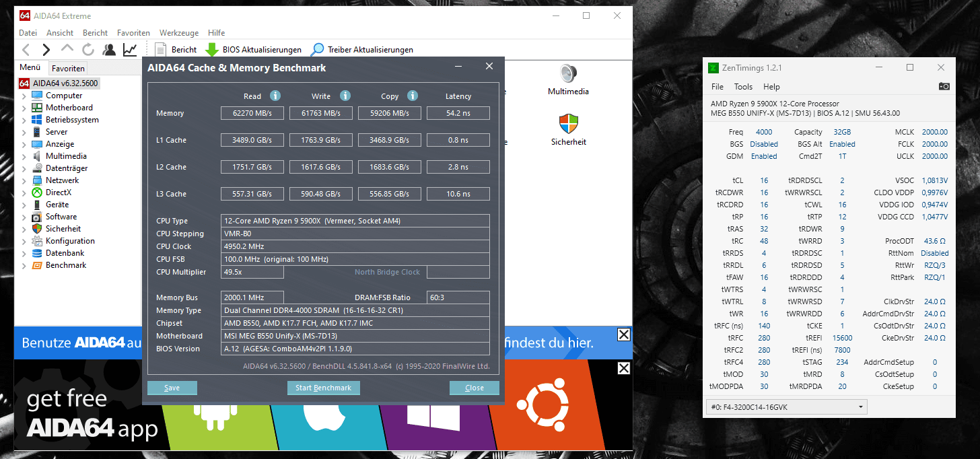Click the Write info icon in benchmark
The width and height of the screenshot is (980, 459).
click(345, 96)
